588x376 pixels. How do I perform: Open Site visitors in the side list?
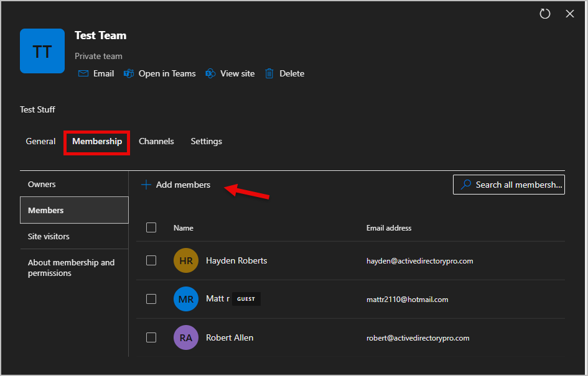(49, 236)
